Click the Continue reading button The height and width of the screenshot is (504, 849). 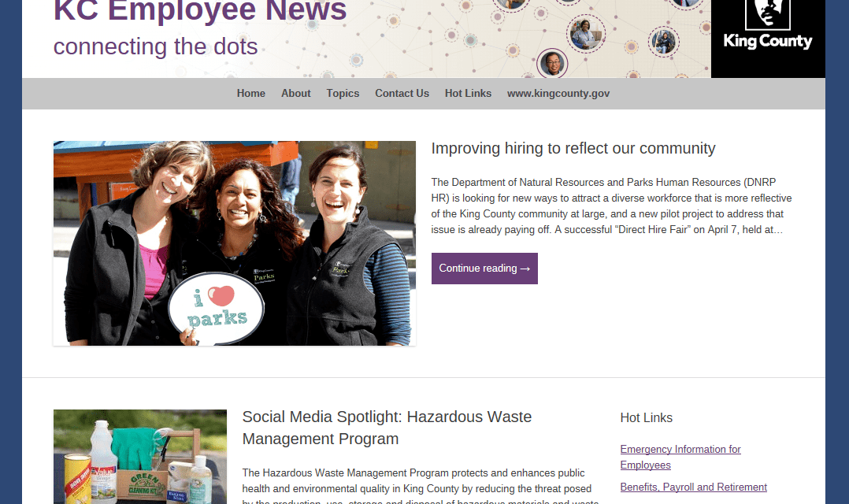click(484, 268)
